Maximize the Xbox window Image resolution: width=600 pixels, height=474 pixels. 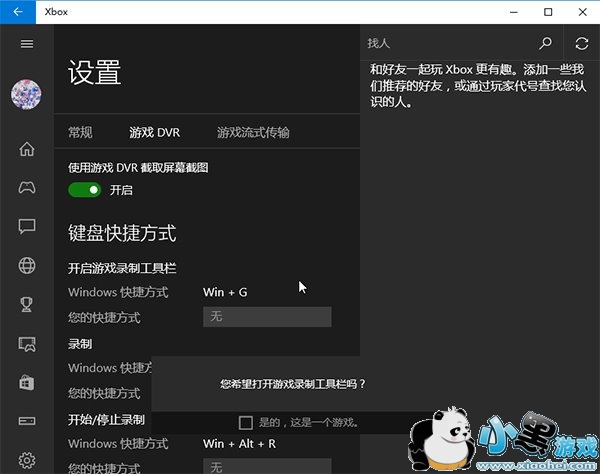pyautogui.click(x=548, y=12)
